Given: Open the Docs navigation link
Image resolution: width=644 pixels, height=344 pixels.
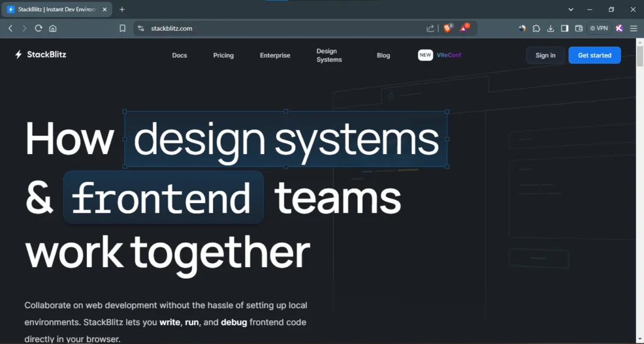Looking at the screenshot, I should tap(179, 55).
